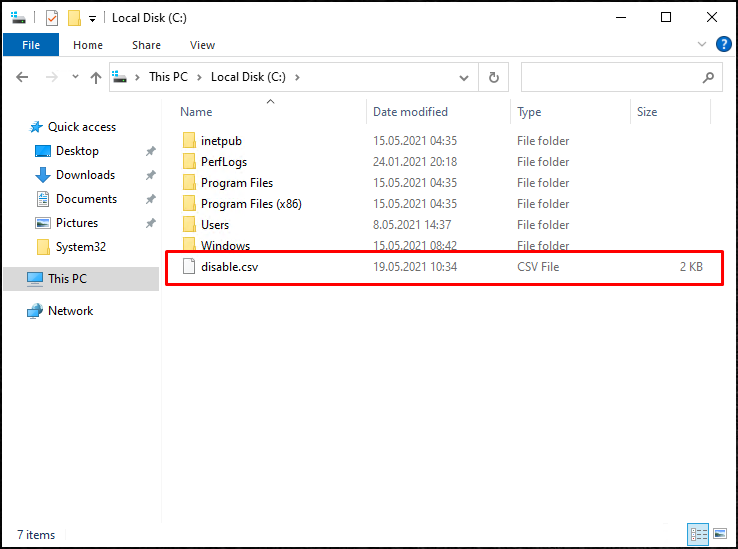Select This PC in navigation pane
The width and height of the screenshot is (738, 549).
point(67,279)
